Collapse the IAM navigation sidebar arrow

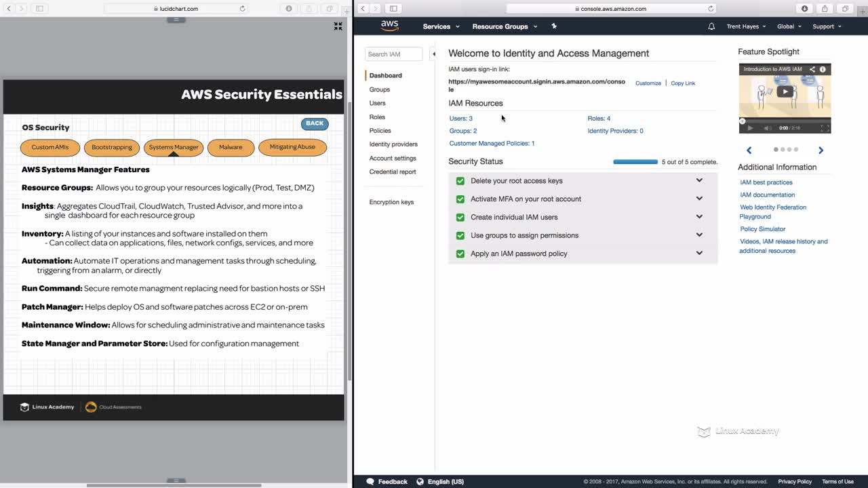coord(434,54)
